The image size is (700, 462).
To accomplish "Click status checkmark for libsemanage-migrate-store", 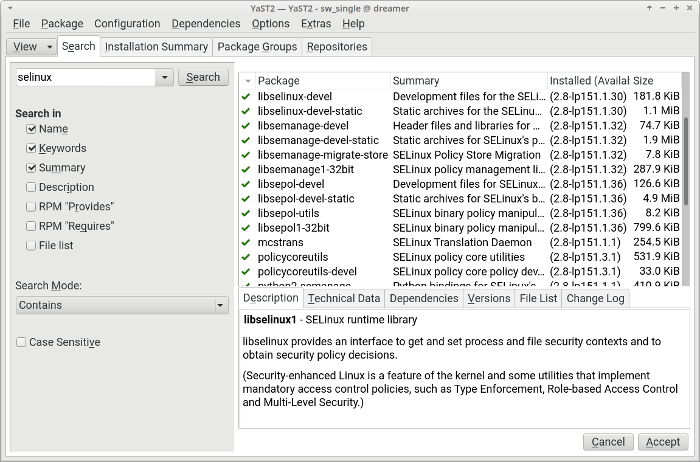I will (246, 155).
